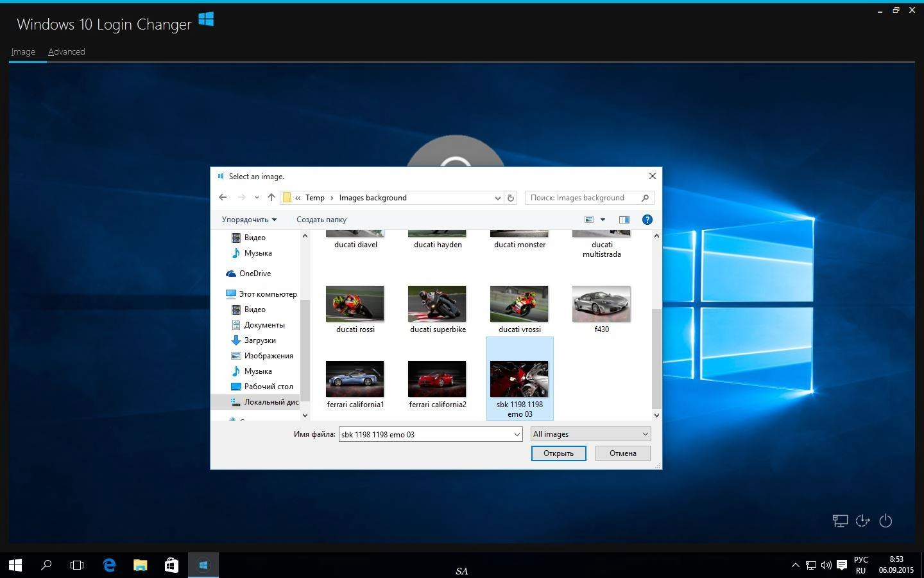The height and width of the screenshot is (578, 924).
Task: Open recent locations dropdown arrow
Action: 257,198
